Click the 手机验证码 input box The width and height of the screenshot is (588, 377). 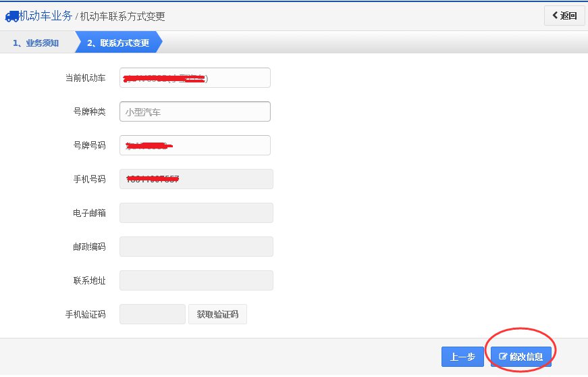(x=153, y=314)
